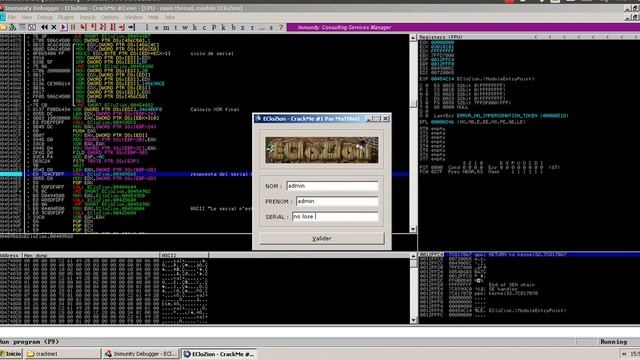The width and height of the screenshot is (640, 360).
Task: Click the Step into toolbar icon
Action: point(84,27)
